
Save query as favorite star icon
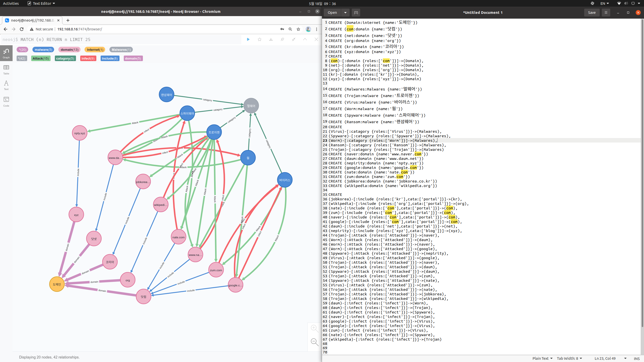click(260, 39)
